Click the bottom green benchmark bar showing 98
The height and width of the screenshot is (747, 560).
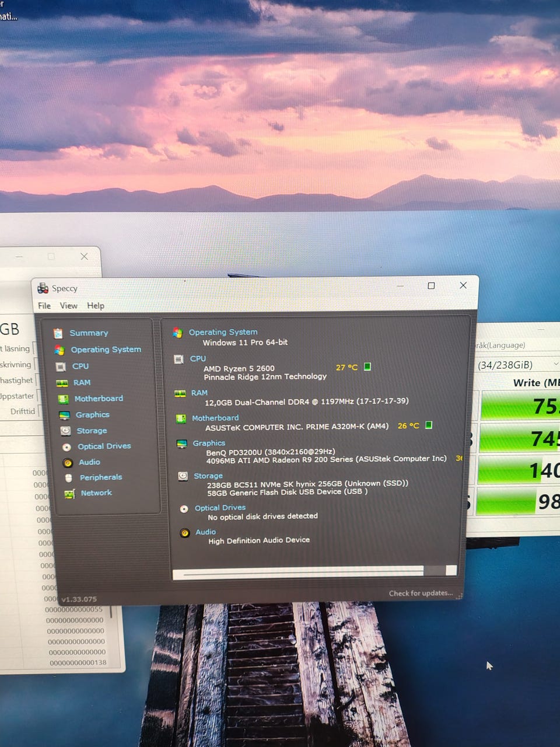(518, 501)
